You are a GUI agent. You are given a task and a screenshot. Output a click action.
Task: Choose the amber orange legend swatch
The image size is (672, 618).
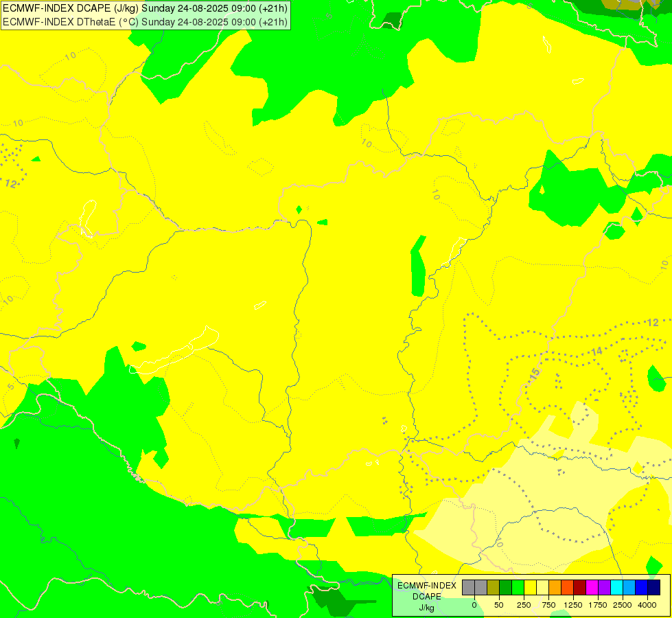555,588
